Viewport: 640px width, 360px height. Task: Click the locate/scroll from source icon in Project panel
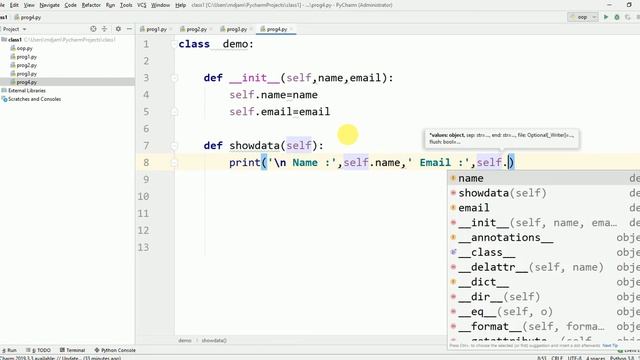pyautogui.click(x=93, y=29)
